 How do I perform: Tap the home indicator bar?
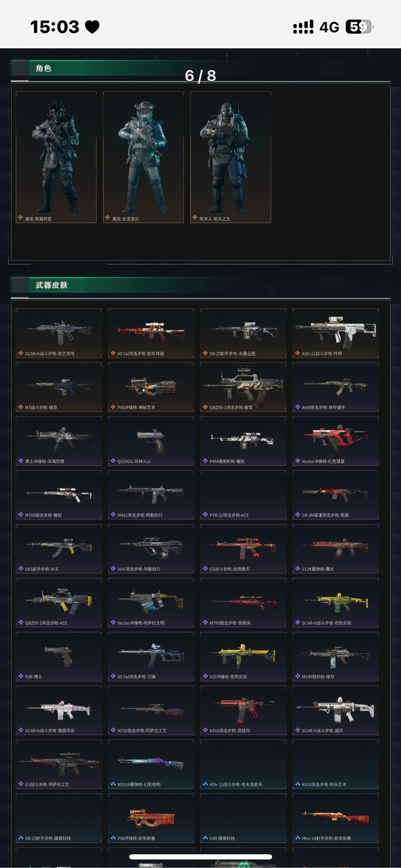(200, 857)
